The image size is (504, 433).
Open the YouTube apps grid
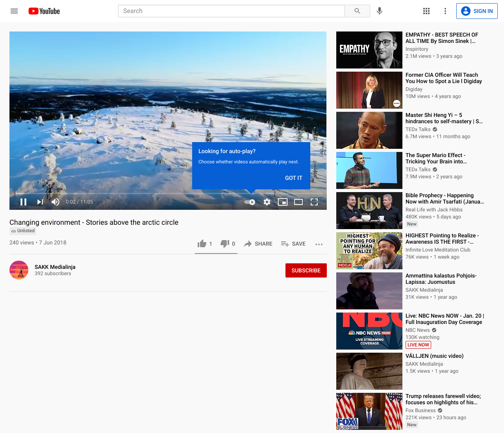[426, 11]
